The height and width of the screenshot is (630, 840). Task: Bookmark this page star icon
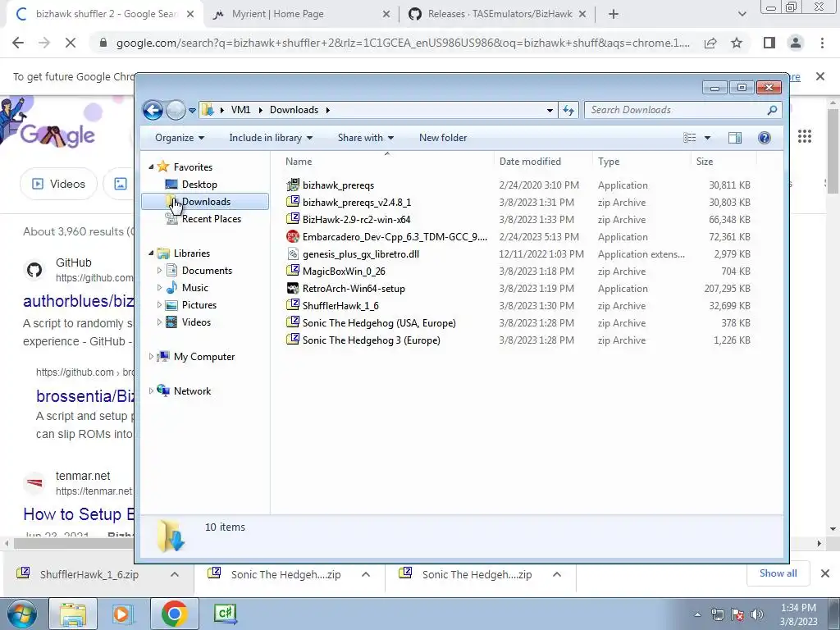point(737,43)
